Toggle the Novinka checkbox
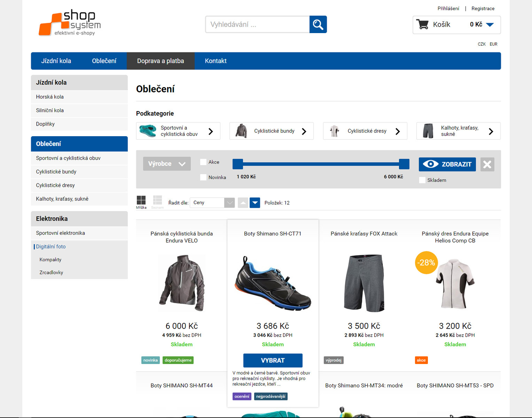 tap(203, 177)
